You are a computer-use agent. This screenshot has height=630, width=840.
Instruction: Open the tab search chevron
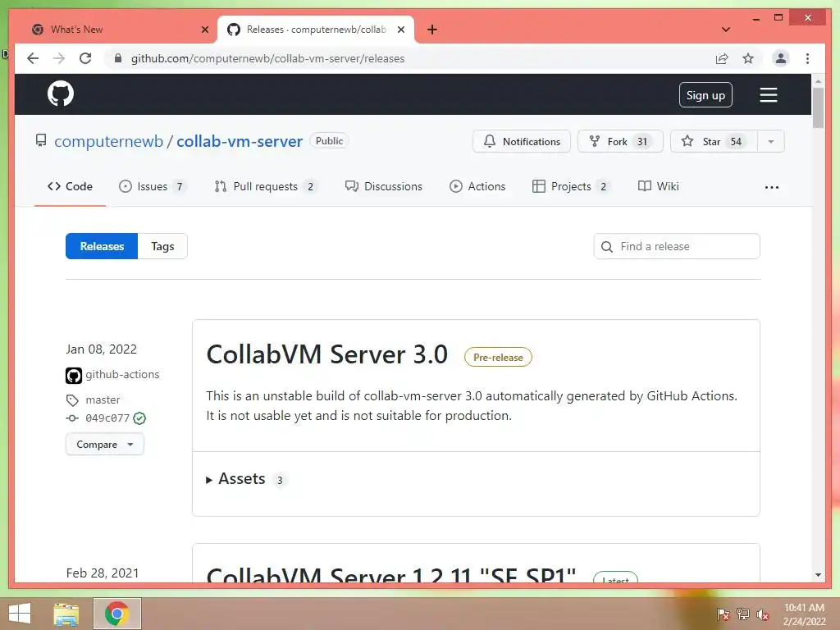[x=726, y=30]
